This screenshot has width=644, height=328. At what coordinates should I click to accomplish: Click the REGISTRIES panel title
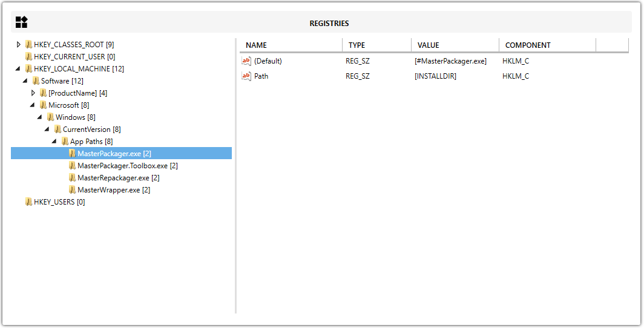pos(329,24)
